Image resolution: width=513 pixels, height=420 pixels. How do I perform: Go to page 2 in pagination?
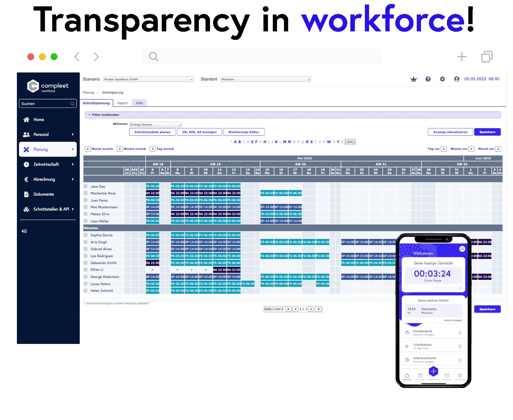(x=303, y=309)
